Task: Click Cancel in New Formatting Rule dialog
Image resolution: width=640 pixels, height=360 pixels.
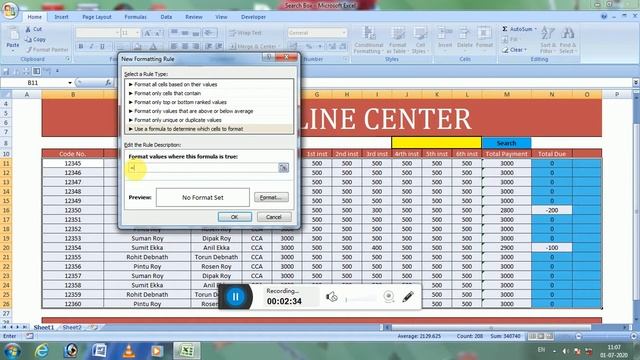Action: pyautogui.click(x=274, y=217)
